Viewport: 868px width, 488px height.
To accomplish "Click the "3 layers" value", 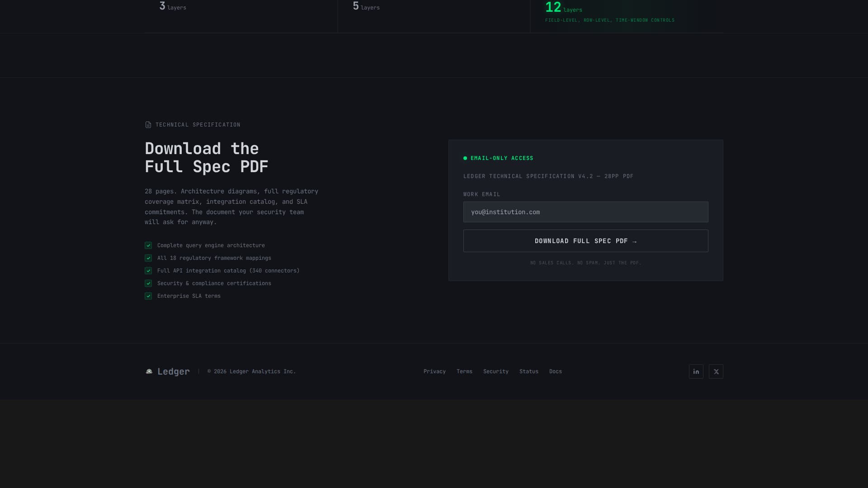I will pyautogui.click(x=173, y=6).
